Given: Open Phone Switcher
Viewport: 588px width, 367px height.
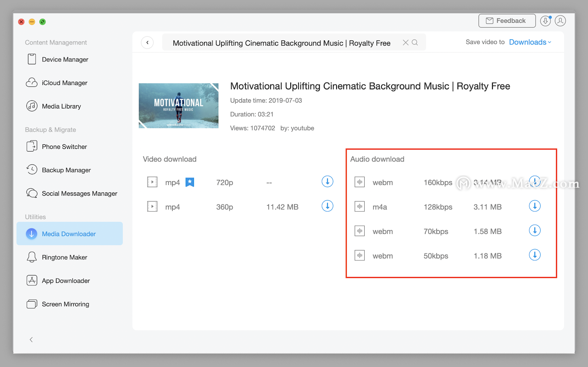Looking at the screenshot, I should 64,147.
